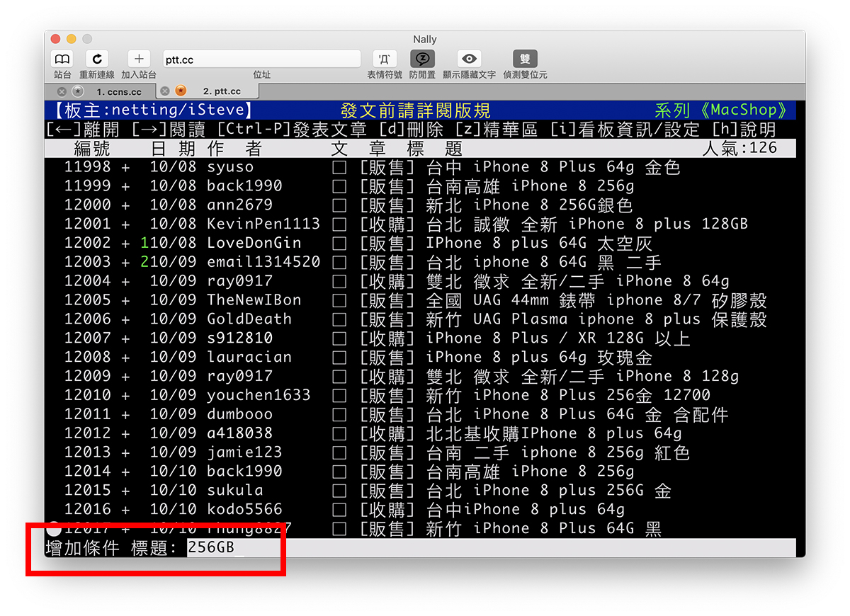850x616 pixels.
Task: Click the orange status icon on ptt.cc tab
Action: coord(181,91)
